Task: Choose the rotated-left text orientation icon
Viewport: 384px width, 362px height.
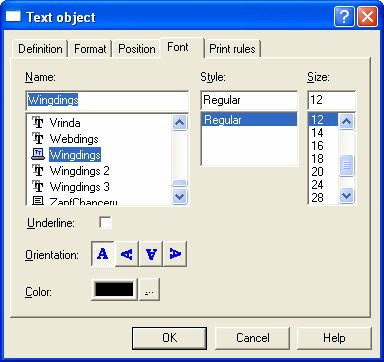Action: [127, 254]
